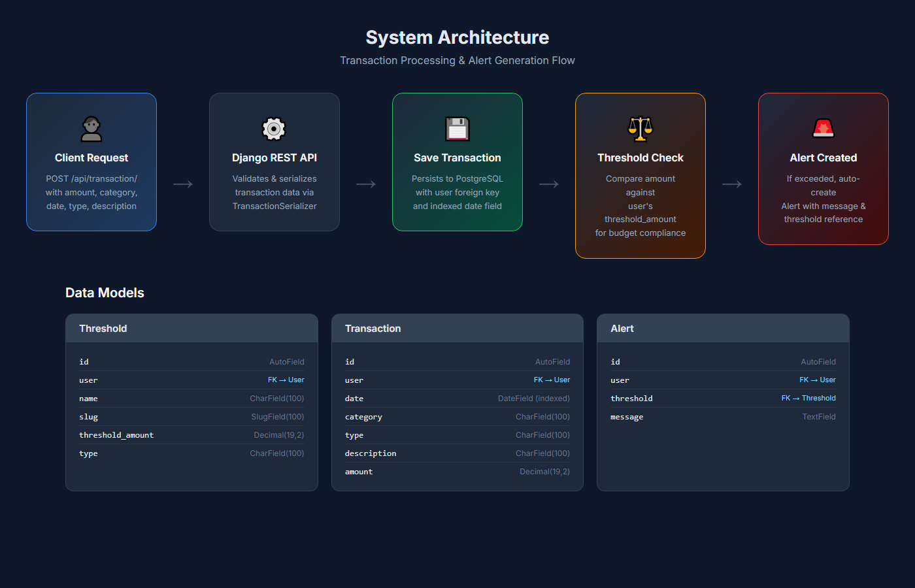Select the Data Models section heading
915x588 pixels.
pos(105,292)
